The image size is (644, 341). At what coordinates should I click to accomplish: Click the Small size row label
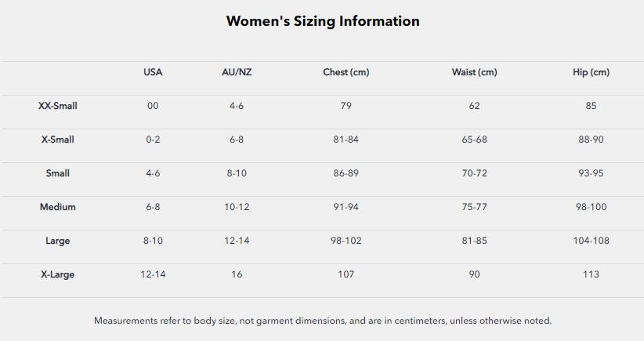pos(58,173)
